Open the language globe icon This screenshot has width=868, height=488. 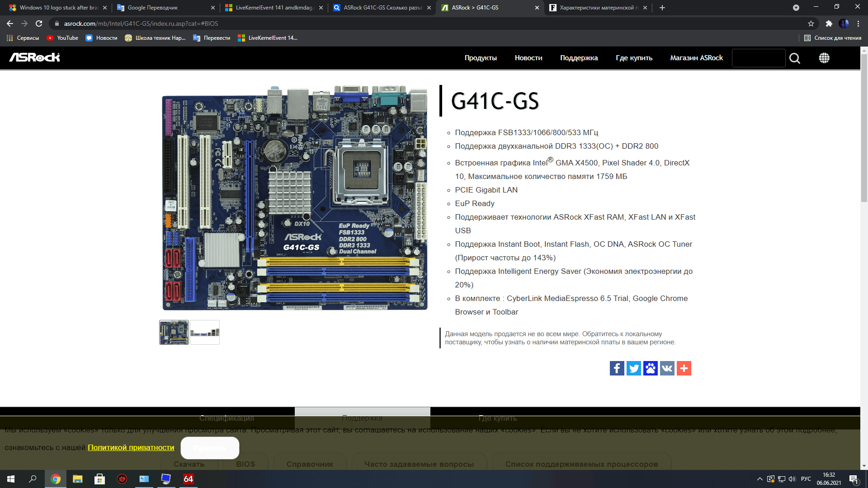point(824,58)
